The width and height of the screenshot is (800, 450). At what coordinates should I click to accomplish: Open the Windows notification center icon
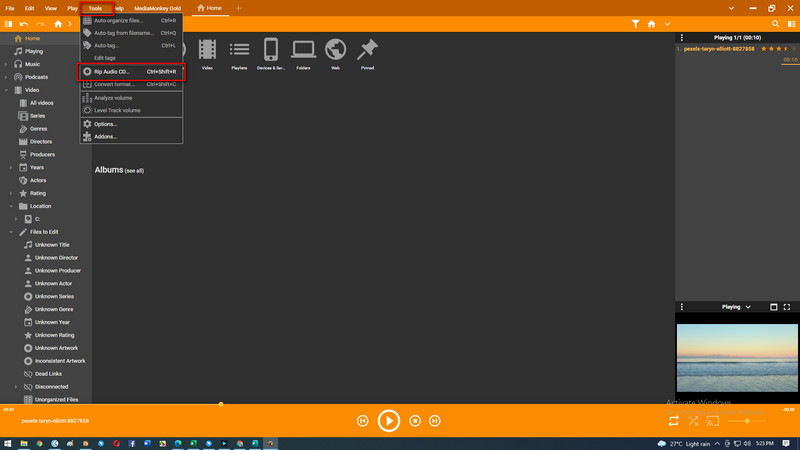[786, 443]
